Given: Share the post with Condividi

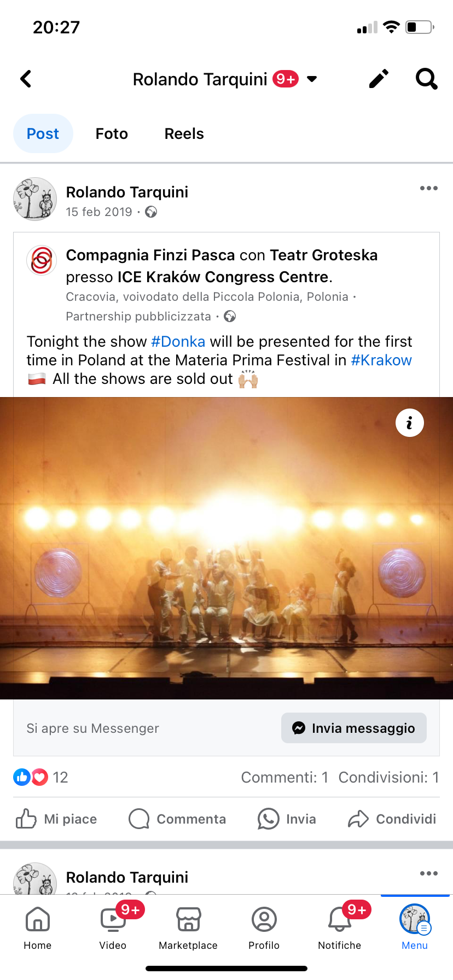Looking at the screenshot, I should point(392,819).
